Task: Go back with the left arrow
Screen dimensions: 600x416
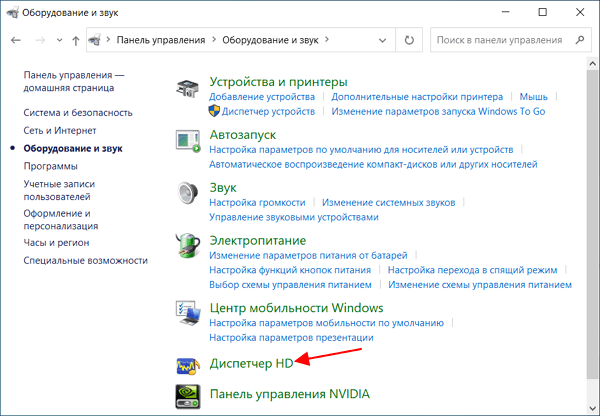Action: coord(16,40)
